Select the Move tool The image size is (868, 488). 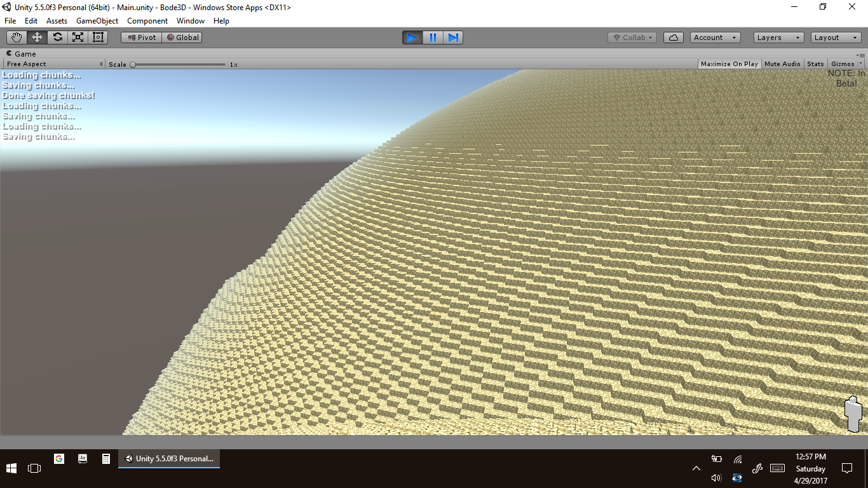(x=37, y=37)
